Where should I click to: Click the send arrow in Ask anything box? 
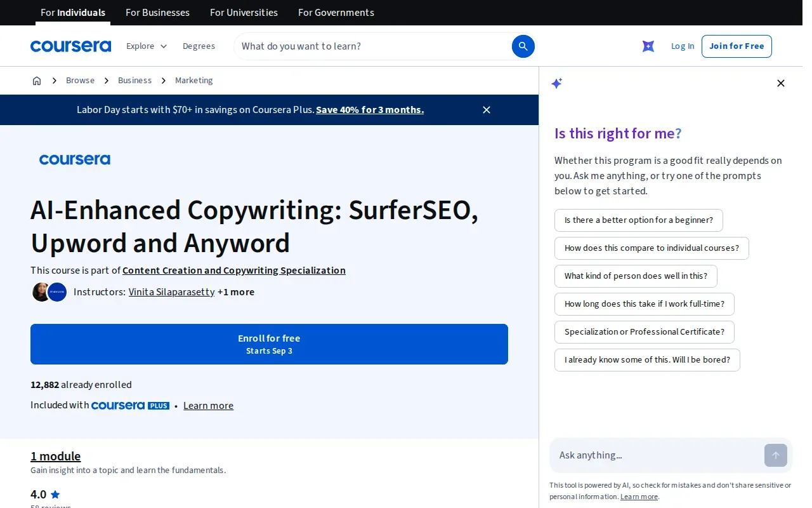click(776, 455)
